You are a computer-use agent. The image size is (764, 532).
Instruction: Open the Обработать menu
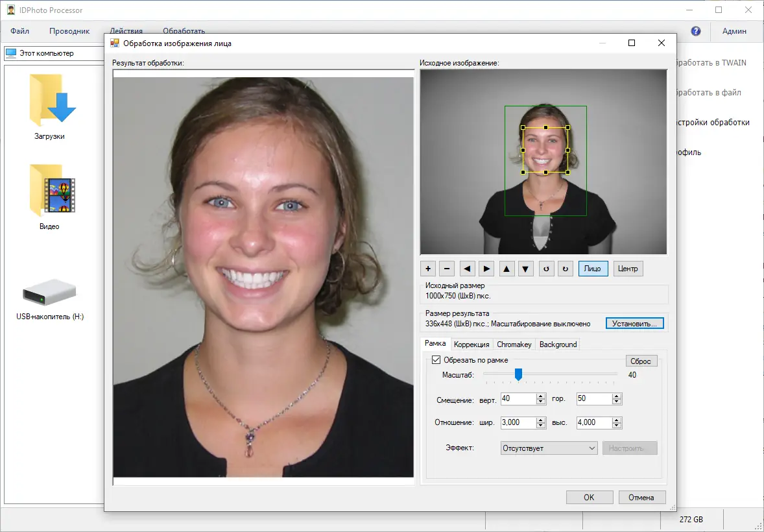pos(184,31)
